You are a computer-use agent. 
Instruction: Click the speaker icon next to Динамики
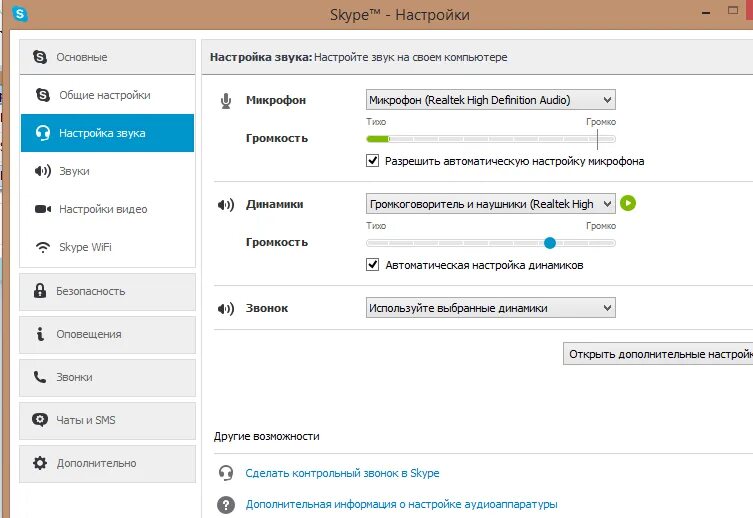[226, 205]
